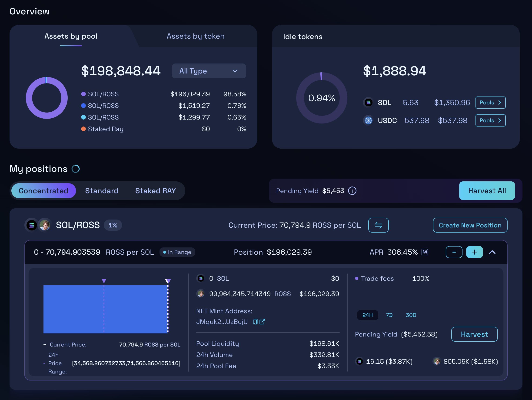This screenshot has height=400, width=532.
Task: Click the USDC token icon in Idle tokens
Action: pos(368,120)
